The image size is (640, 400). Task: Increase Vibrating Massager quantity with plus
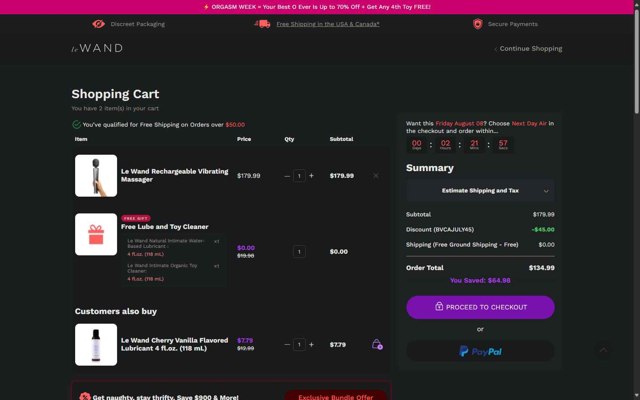[311, 176]
